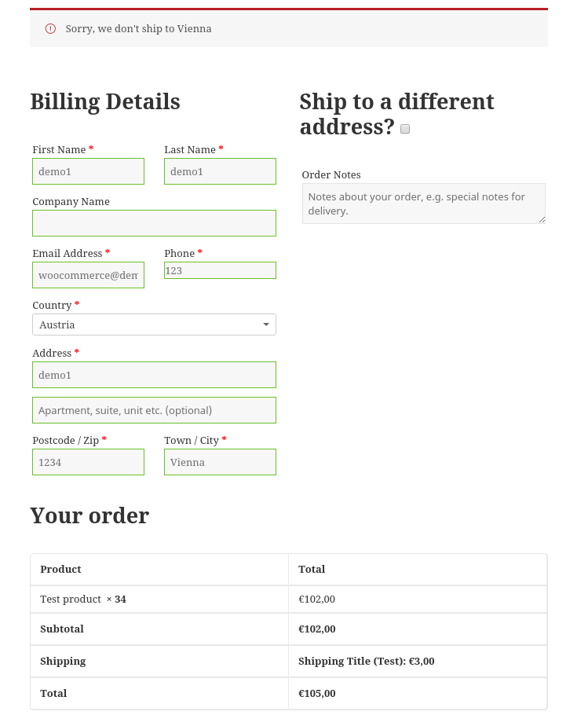Image resolution: width=588 pixels, height=715 pixels.
Task: Focus the Apartment, suite, unit field
Action: tap(154, 410)
